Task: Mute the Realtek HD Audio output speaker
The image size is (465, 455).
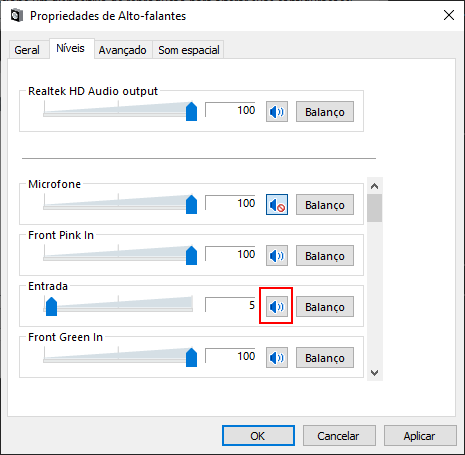Action: 277,112
